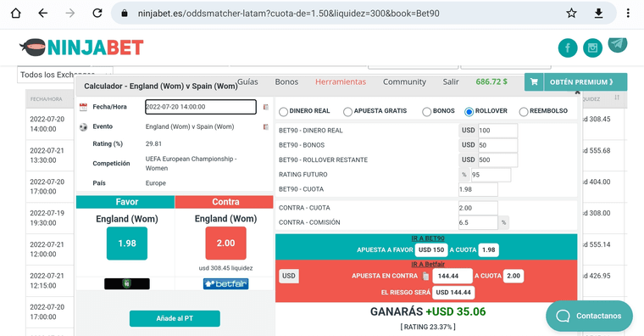
Task: Click the A Cuota 2.00 lay odds value
Action: (x=514, y=276)
